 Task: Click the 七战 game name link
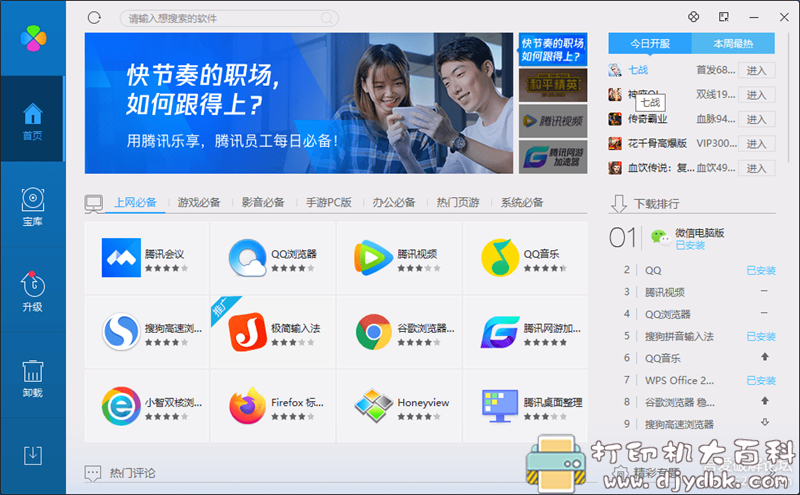point(638,70)
